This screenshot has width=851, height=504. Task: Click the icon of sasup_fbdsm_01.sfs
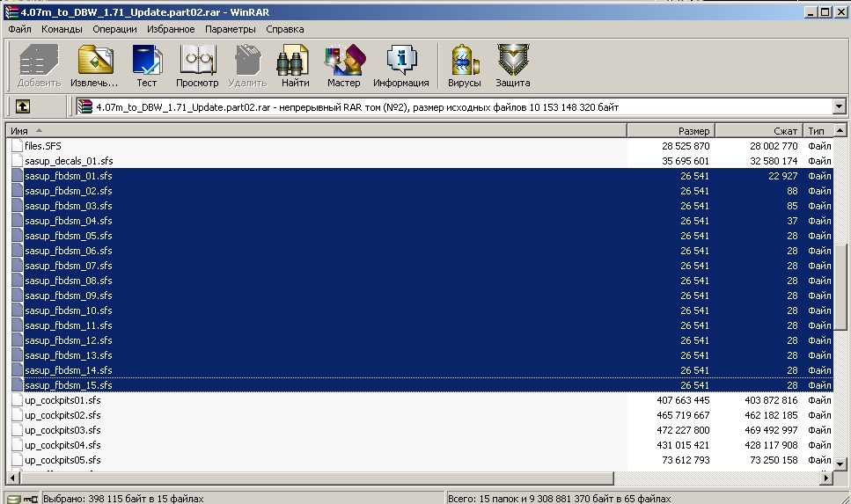[17, 176]
